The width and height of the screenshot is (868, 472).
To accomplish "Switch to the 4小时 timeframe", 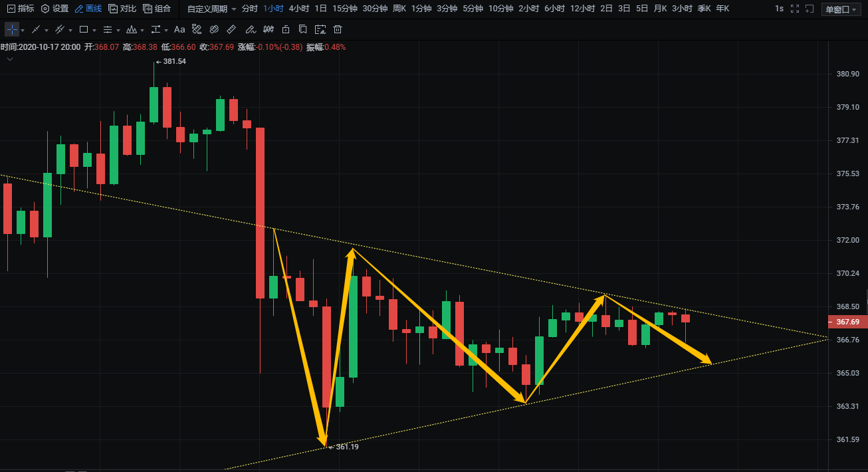I will coord(299,9).
